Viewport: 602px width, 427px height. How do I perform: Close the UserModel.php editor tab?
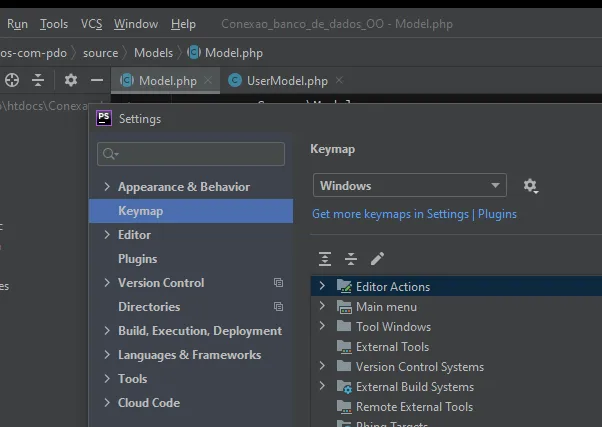pyautogui.click(x=339, y=80)
